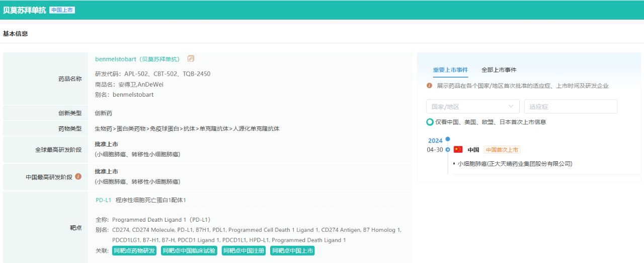Click the 研发代码：APL-502、CBT-502、TQB-2450 text
This screenshot has height=263, width=644.
point(153,74)
